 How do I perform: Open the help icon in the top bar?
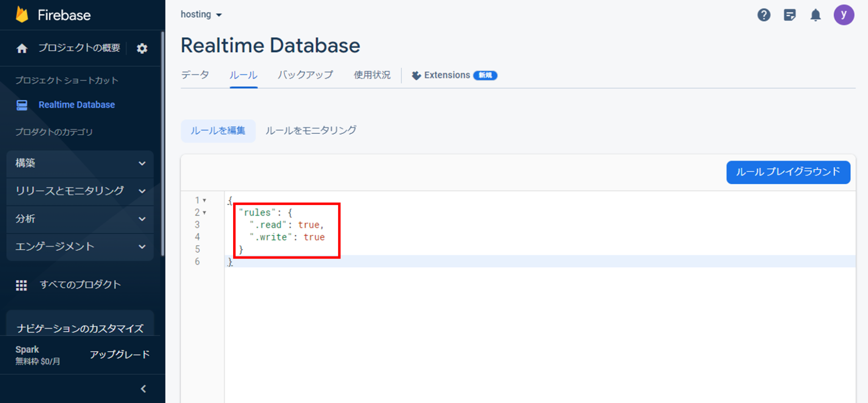764,14
